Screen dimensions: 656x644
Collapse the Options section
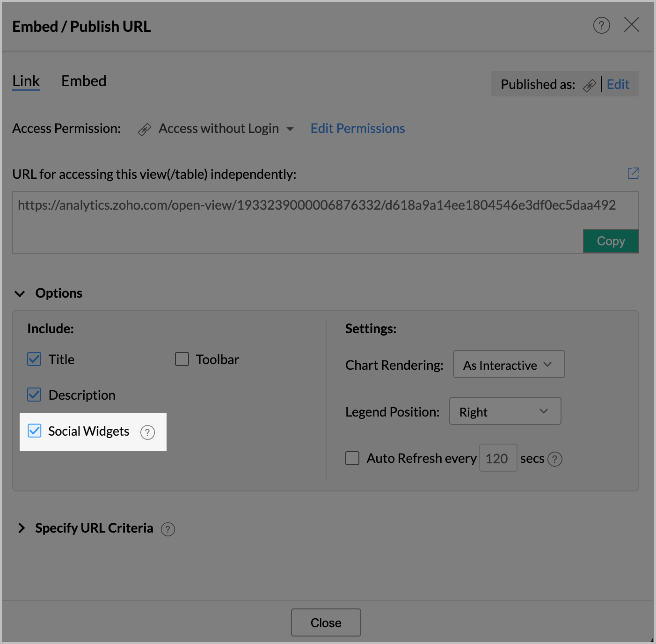pos(20,293)
